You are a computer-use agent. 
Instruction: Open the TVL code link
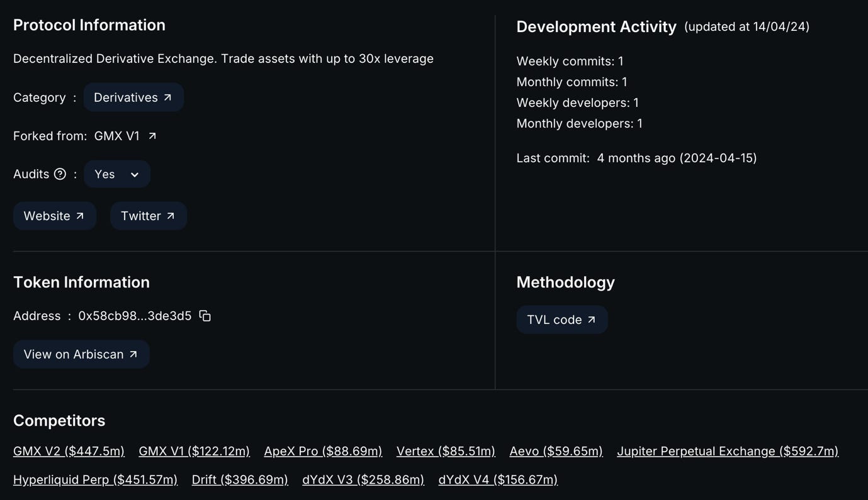[x=562, y=319]
